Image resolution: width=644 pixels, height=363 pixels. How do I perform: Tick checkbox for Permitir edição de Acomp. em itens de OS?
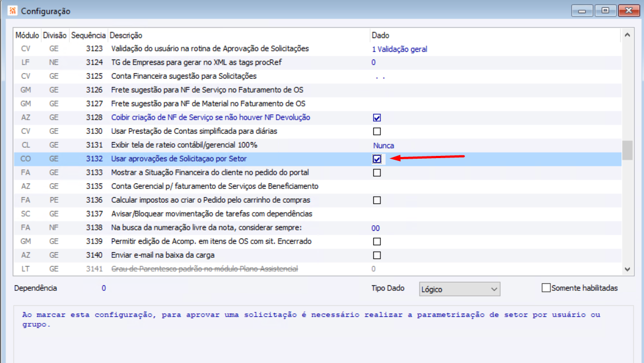(376, 241)
